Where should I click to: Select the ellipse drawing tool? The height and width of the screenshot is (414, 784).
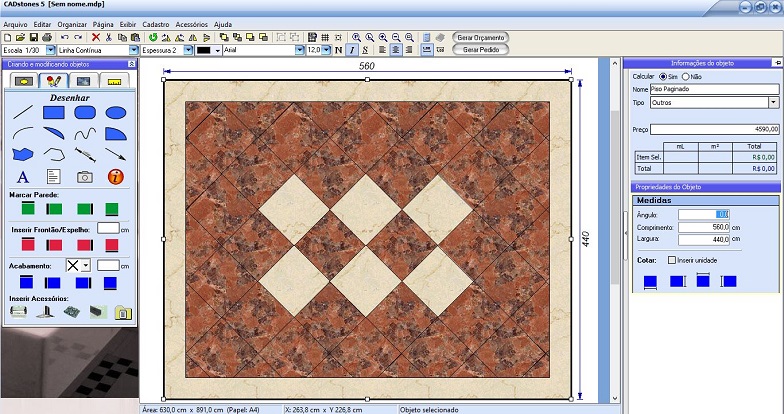point(116,112)
